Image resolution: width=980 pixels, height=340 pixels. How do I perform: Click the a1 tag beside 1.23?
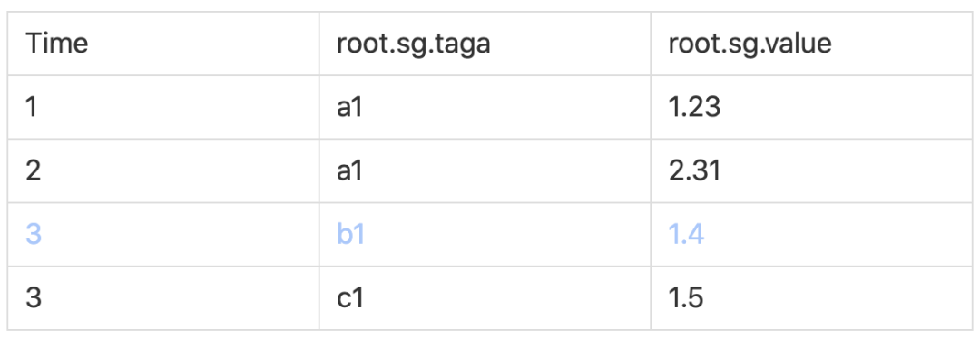(x=485, y=108)
